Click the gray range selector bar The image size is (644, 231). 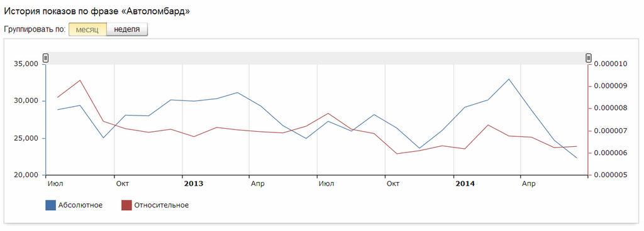coord(317,58)
